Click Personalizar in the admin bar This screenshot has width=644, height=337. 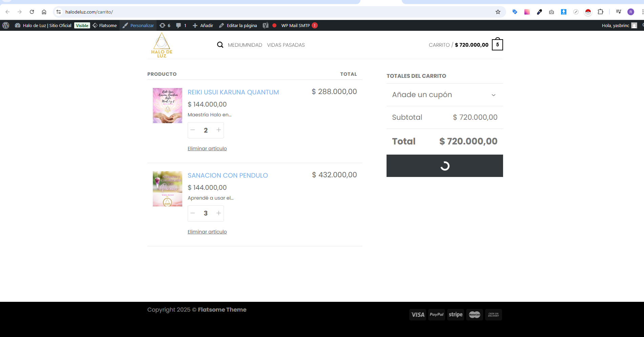pyautogui.click(x=138, y=25)
